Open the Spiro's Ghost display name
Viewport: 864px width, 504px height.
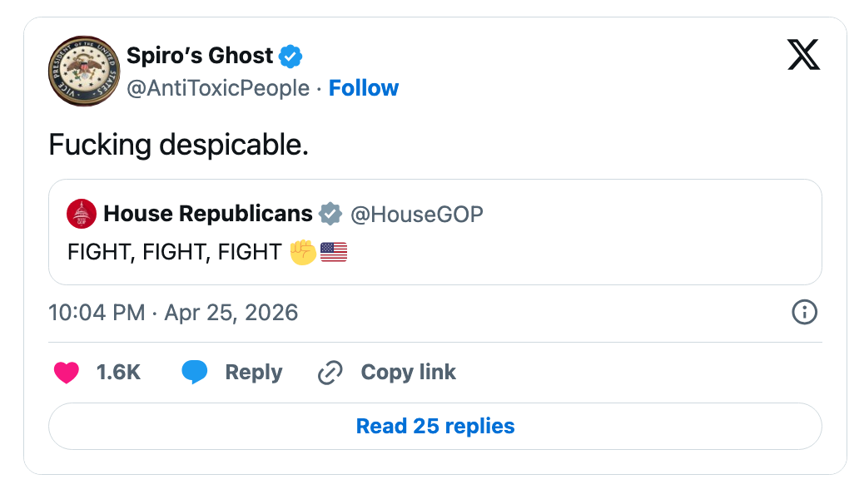point(200,56)
